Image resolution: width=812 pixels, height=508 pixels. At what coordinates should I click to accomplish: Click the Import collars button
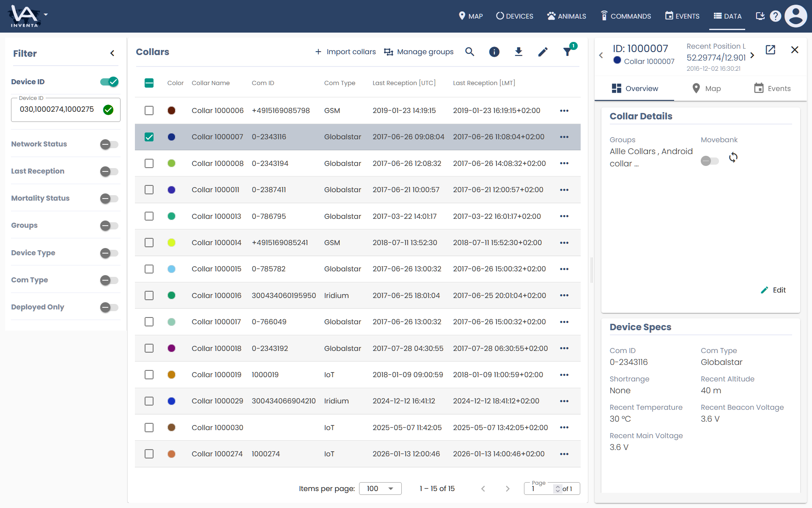[x=345, y=52]
